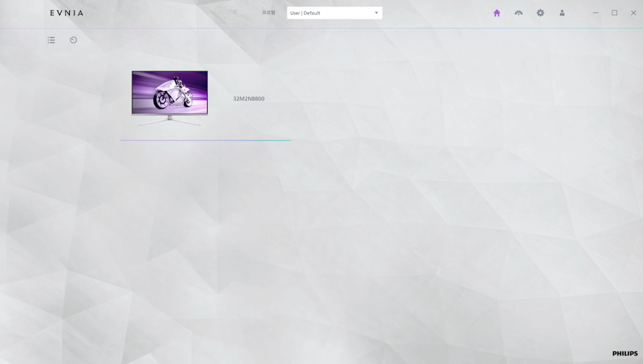Open the user account icon
This screenshot has width=643, height=364.
coord(562,13)
